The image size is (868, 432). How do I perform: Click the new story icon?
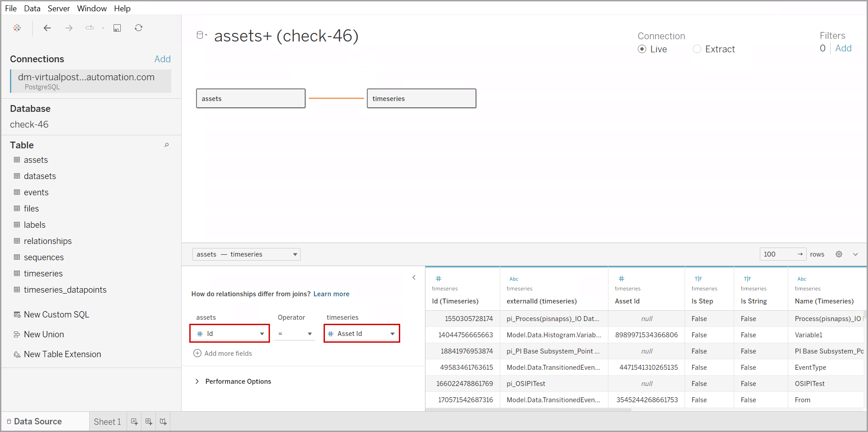click(x=163, y=422)
